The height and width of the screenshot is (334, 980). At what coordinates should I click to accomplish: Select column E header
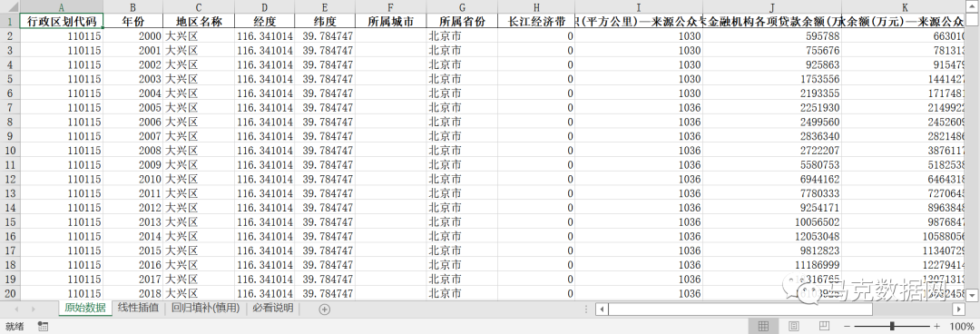coord(325,7)
